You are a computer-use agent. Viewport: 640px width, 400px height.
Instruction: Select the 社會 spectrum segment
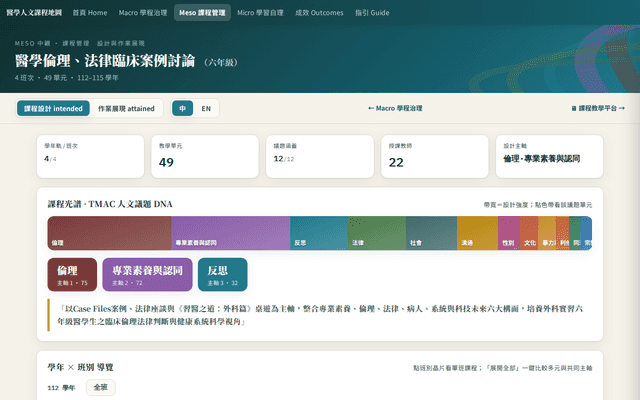click(431, 233)
